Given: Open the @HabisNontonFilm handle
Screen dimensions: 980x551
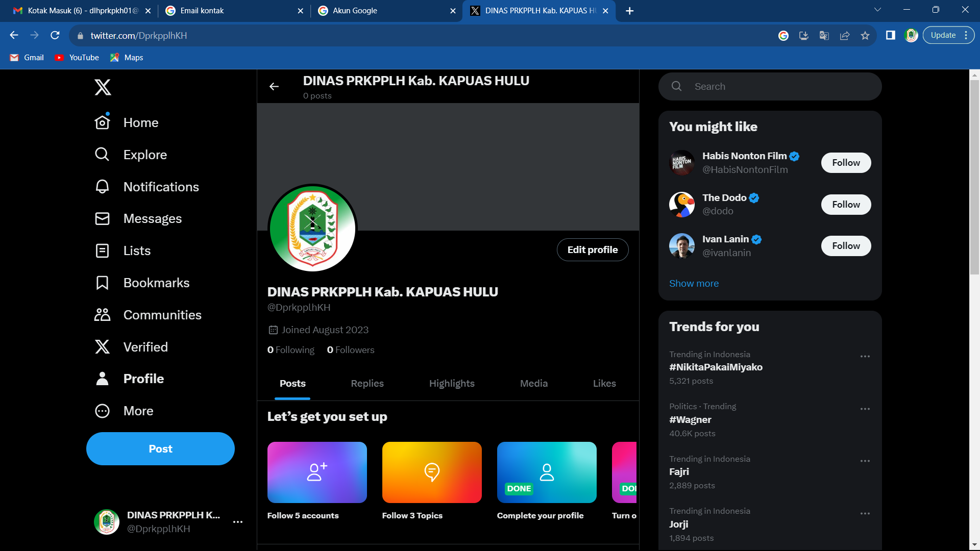Looking at the screenshot, I should coord(745,170).
